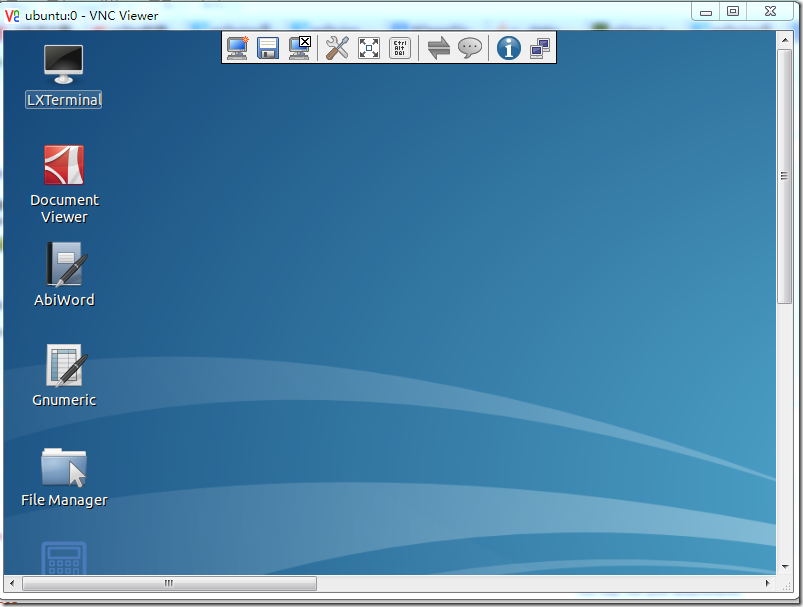Select the AbiWord desktop icon
Image resolution: width=803 pixels, height=607 pixels.
(65, 264)
